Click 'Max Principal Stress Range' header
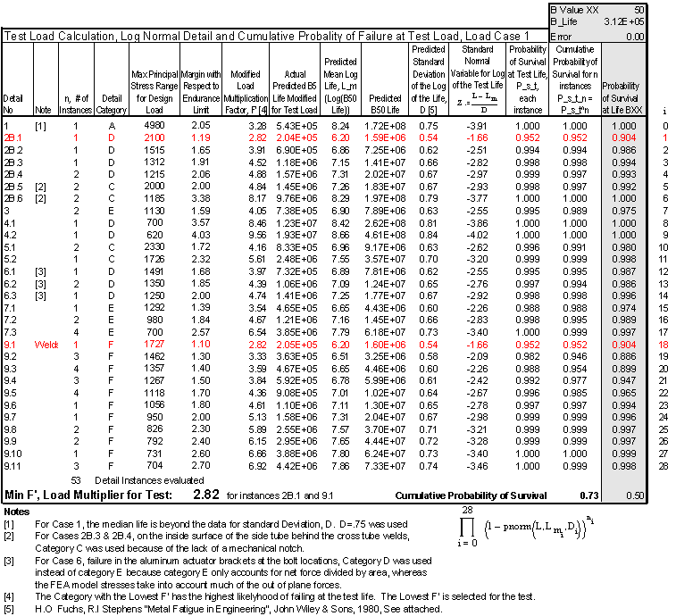 [154, 92]
